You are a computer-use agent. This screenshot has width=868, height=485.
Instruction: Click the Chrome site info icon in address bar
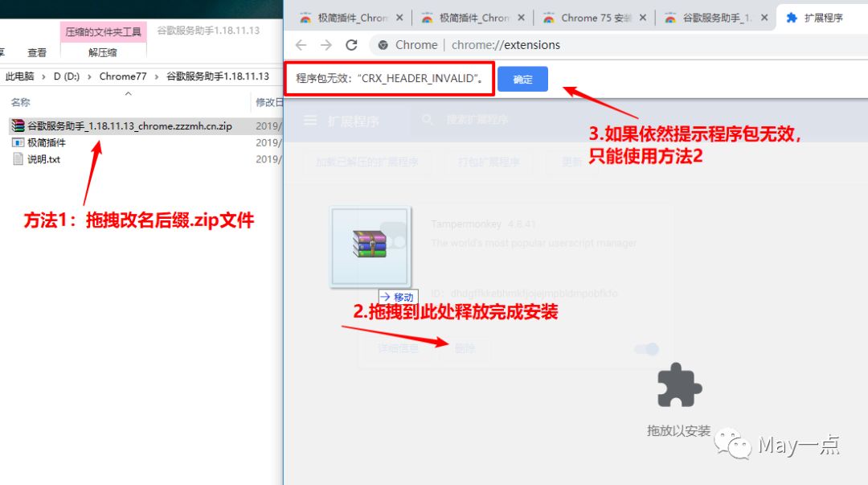click(x=383, y=45)
